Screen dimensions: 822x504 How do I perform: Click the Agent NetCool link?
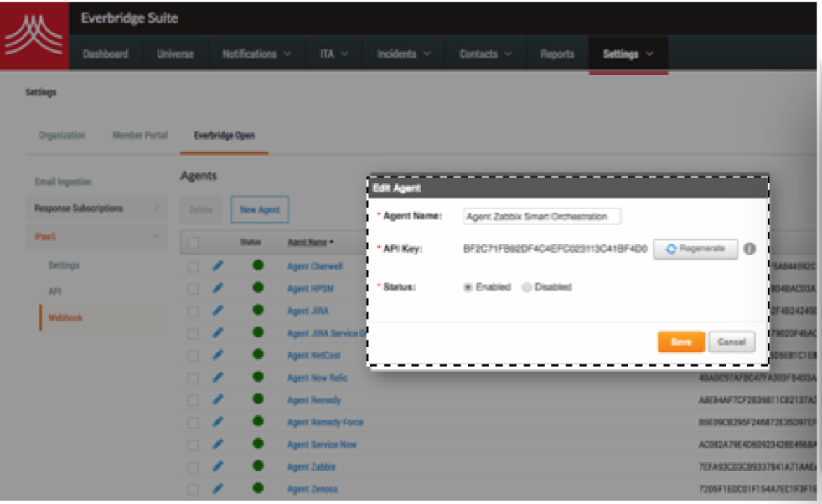314,355
